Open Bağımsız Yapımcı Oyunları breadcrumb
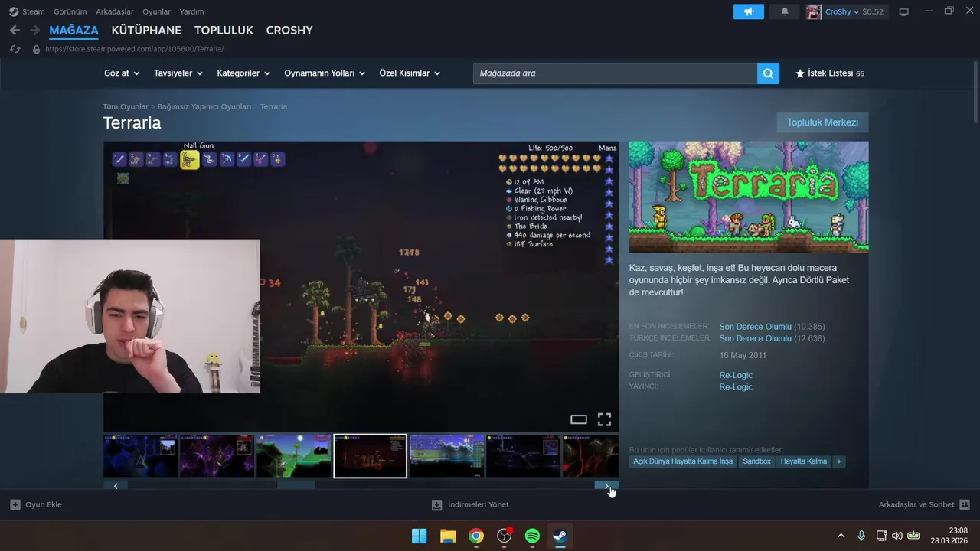The image size is (980, 551). [x=204, y=106]
